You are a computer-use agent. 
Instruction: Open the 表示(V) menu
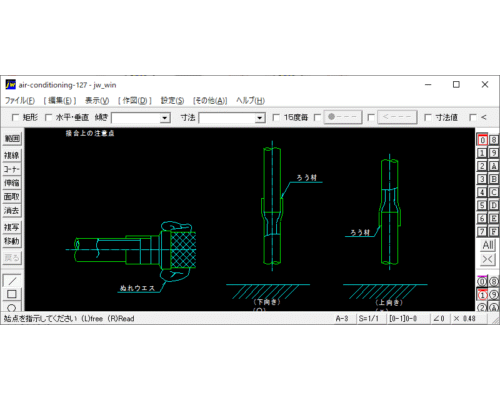point(97,100)
